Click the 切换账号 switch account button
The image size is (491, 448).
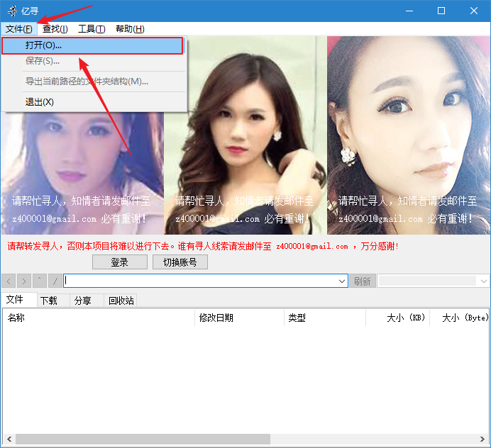180,262
